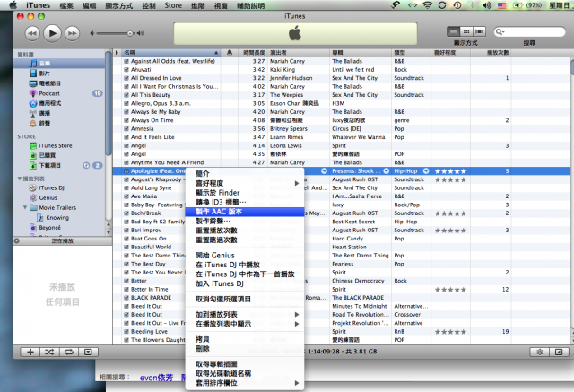
Task: Expand the 加到播放列表 submenu
Action: coord(245,314)
